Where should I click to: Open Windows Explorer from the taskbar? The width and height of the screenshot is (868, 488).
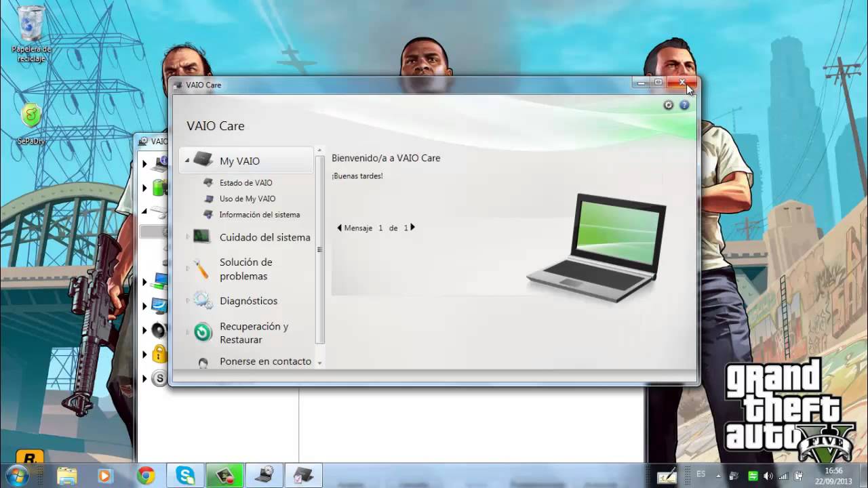tap(67, 476)
